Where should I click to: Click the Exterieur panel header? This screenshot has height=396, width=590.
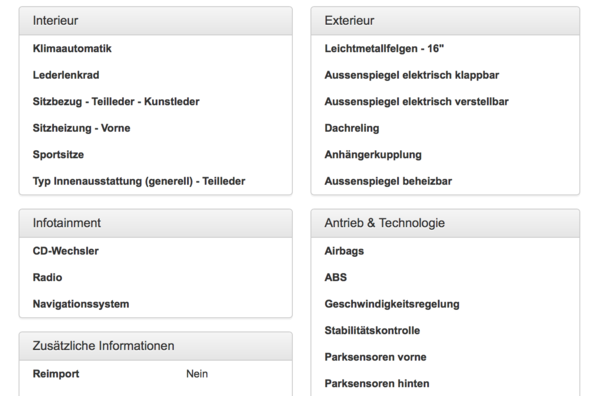coord(445,21)
